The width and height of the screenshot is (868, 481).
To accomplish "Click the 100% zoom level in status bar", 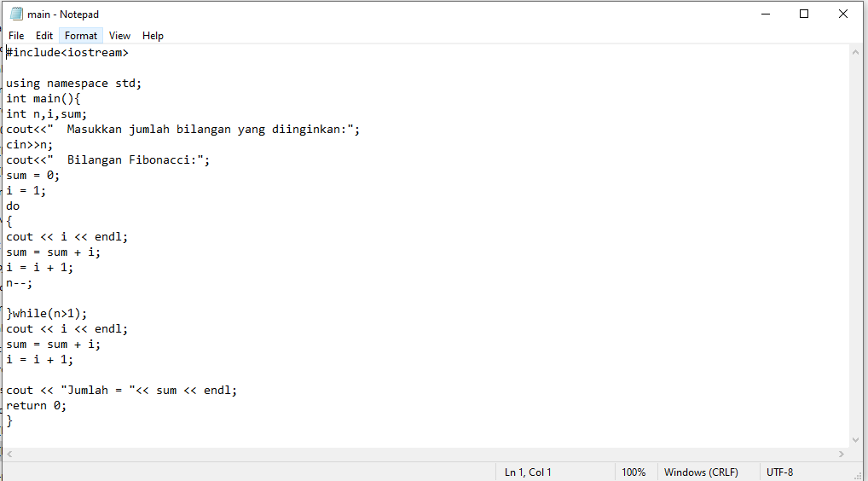I will tap(634, 472).
